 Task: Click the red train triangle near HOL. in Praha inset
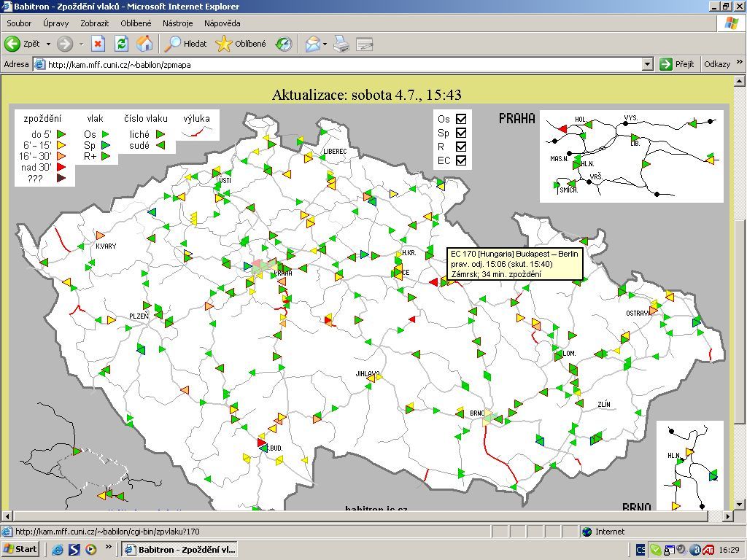pos(562,128)
